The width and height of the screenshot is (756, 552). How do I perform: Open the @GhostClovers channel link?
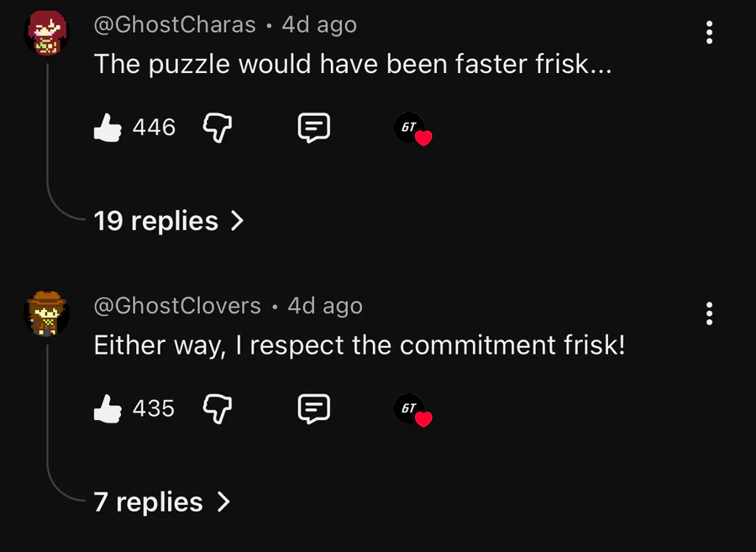[177, 306]
